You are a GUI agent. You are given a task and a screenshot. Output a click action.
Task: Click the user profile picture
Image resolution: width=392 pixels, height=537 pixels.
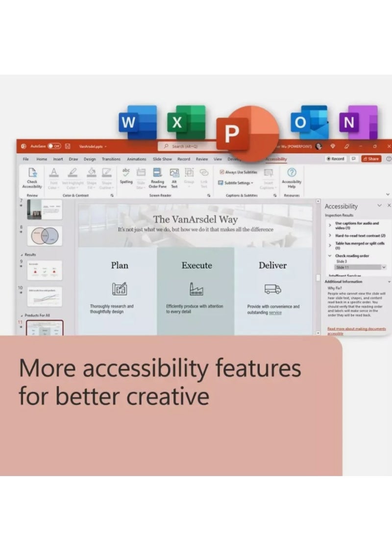tap(318, 146)
